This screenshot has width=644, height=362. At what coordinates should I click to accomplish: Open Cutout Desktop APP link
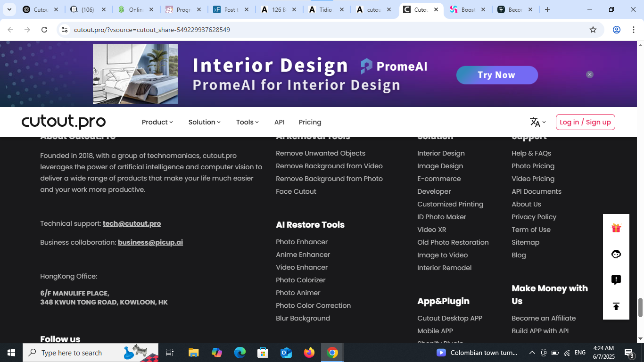pos(450,318)
